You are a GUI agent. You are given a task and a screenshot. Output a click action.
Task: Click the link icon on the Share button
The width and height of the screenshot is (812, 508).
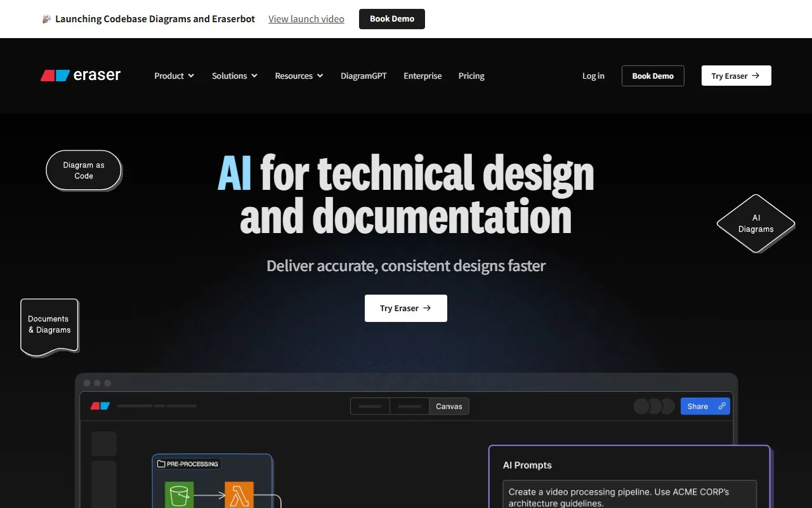(x=722, y=406)
